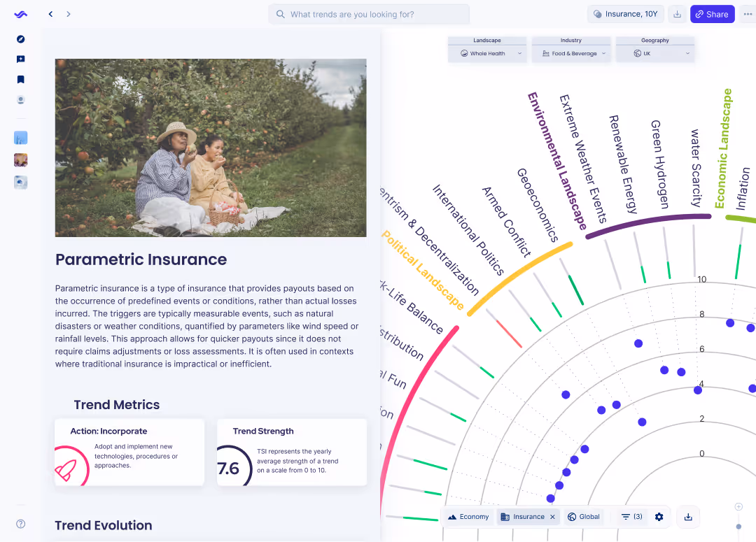The height and width of the screenshot is (542, 756).
Task: Open the three-dot more options menu
Action: [748, 14]
